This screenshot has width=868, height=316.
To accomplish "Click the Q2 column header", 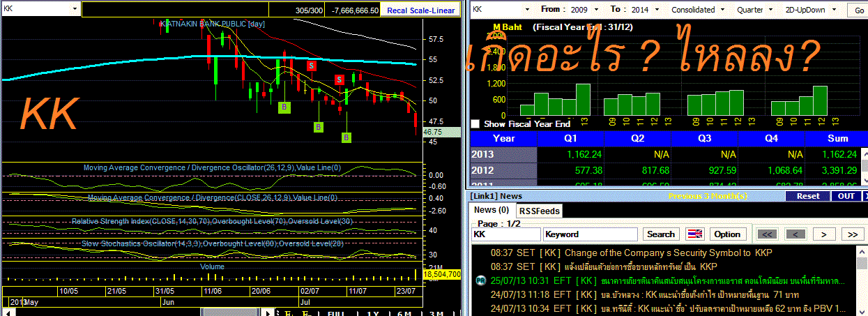I will (x=637, y=138).
